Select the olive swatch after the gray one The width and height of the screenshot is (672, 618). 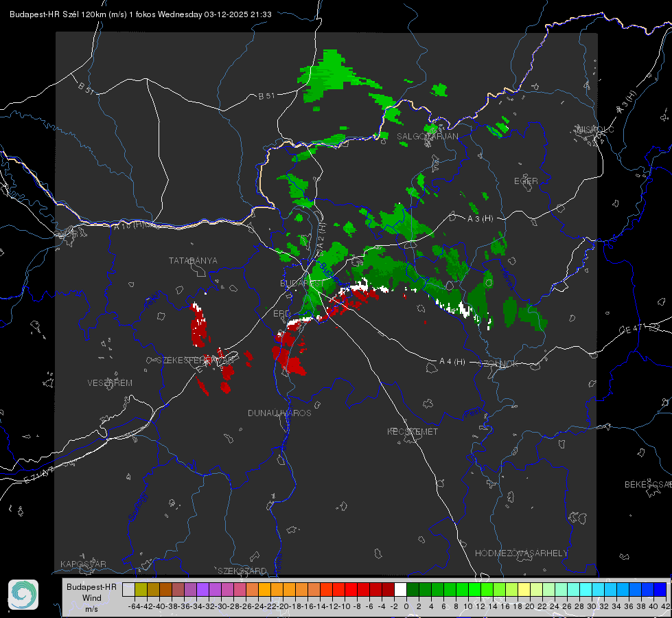click(x=141, y=589)
